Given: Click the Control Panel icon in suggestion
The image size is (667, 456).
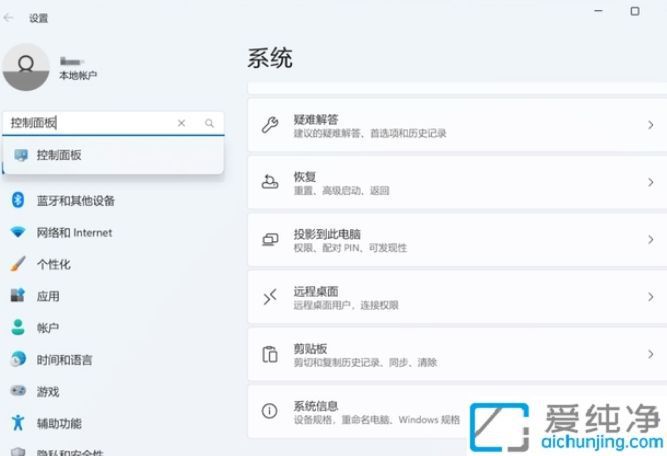Looking at the screenshot, I should tap(21, 155).
